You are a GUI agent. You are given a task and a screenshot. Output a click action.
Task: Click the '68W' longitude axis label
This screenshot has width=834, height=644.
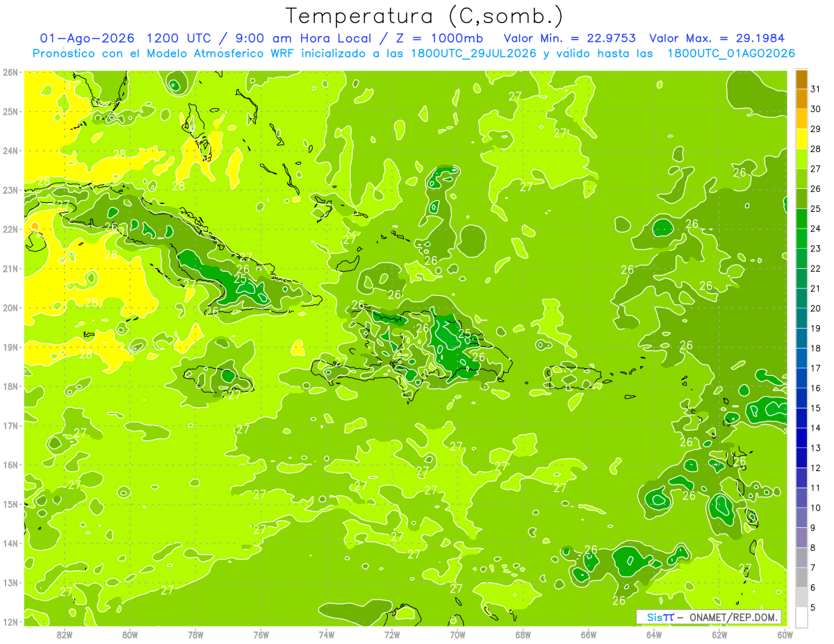click(x=523, y=635)
